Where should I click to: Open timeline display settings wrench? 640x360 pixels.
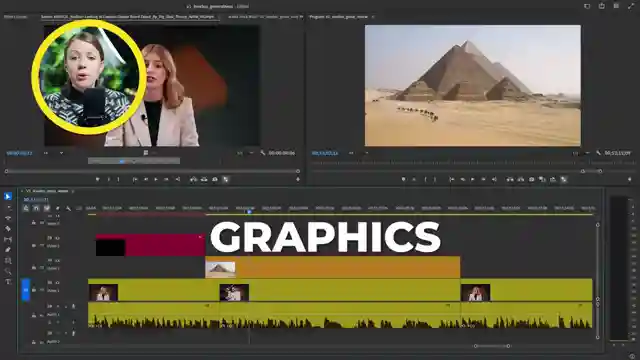pos(68,208)
